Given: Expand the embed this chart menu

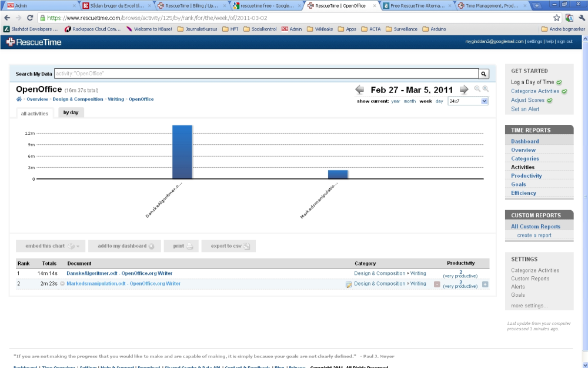Looking at the screenshot, I should point(51,246).
